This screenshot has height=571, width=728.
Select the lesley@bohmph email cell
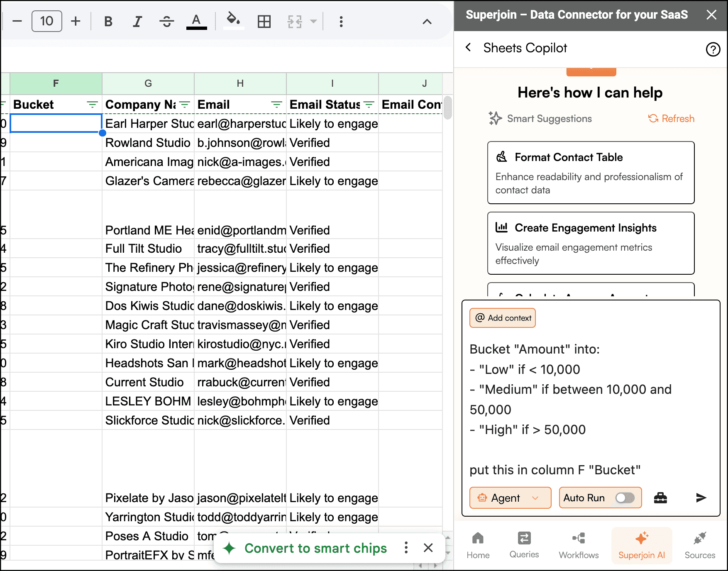coord(240,401)
